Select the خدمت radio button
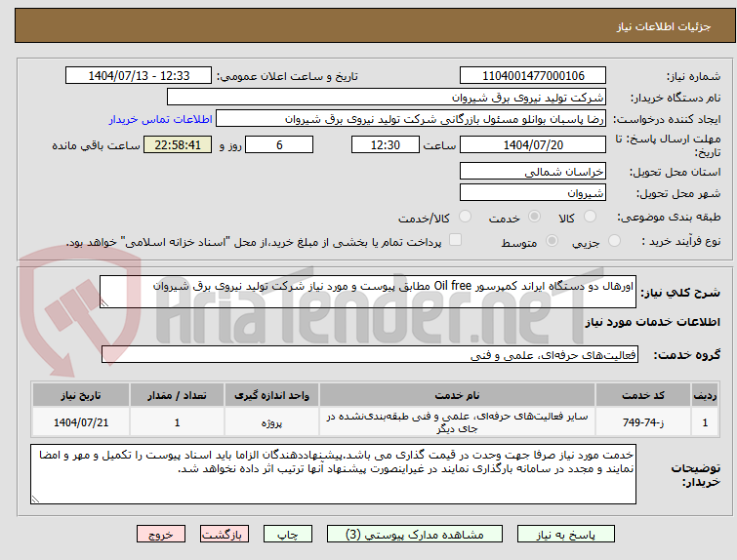The height and width of the screenshot is (560, 737). 534,217
